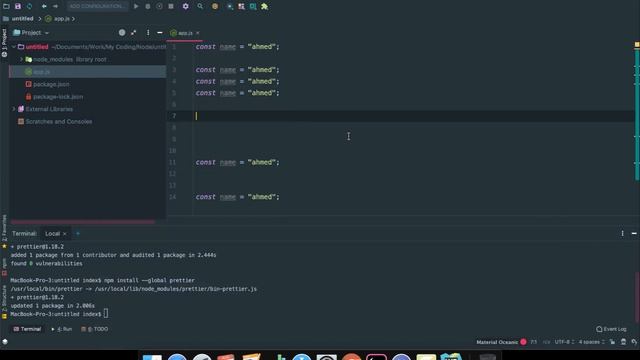
Task: Click the inspections face icon in status bar
Action: point(623,342)
